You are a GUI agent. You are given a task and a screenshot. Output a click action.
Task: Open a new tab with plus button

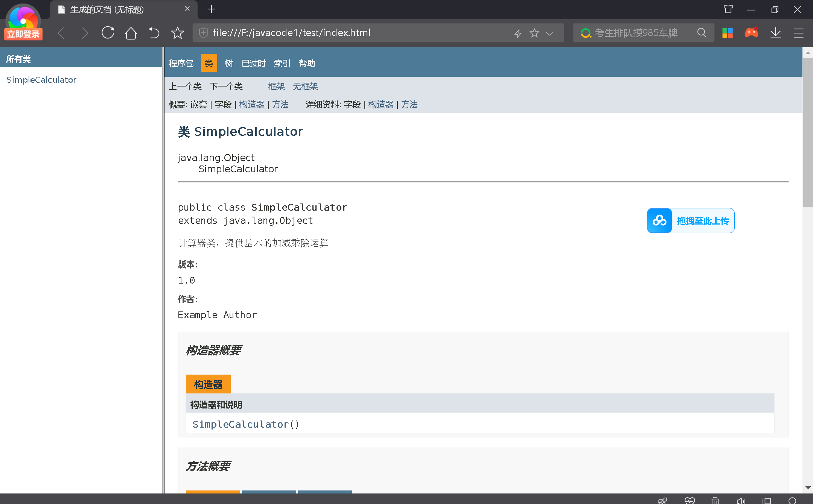pos(211,9)
